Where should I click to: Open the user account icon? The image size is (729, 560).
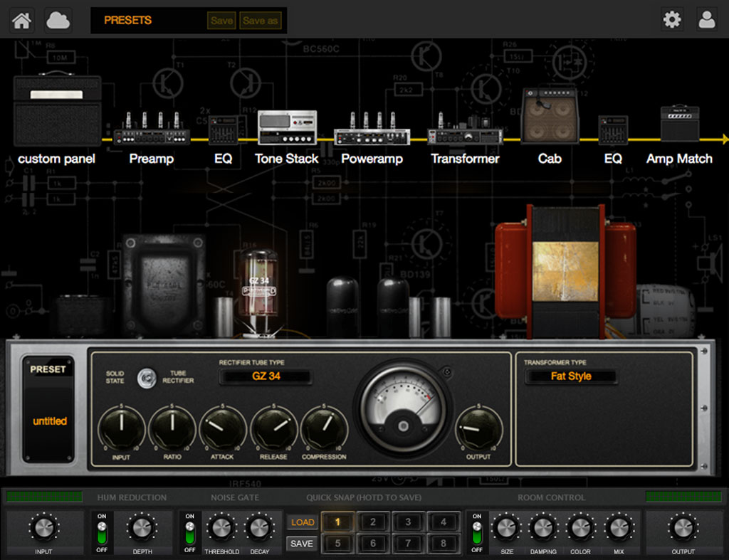click(x=707, y=20)
